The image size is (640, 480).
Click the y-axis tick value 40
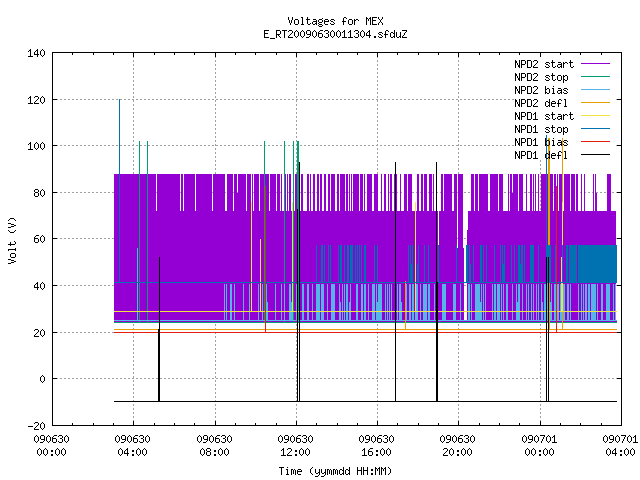(39, 286)
